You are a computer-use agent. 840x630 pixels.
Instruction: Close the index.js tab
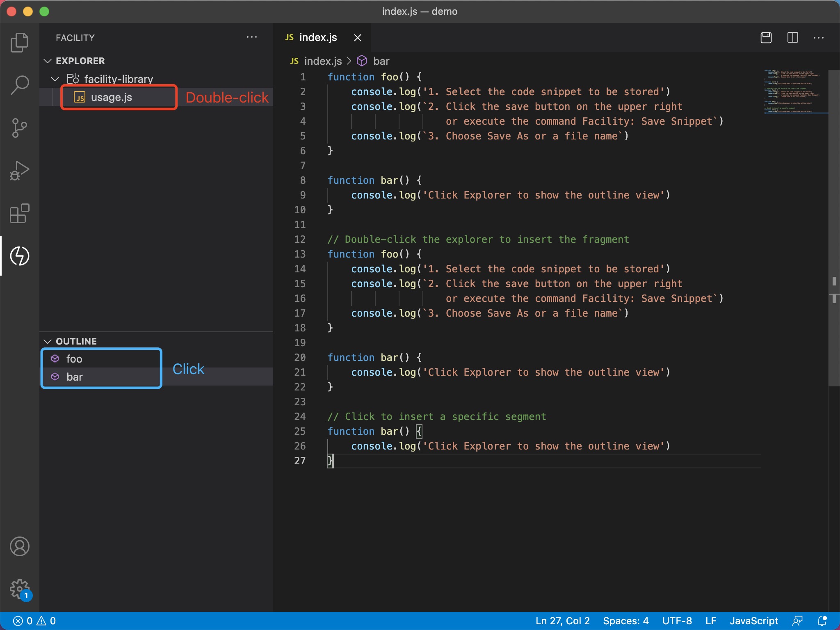click(358, 38)
